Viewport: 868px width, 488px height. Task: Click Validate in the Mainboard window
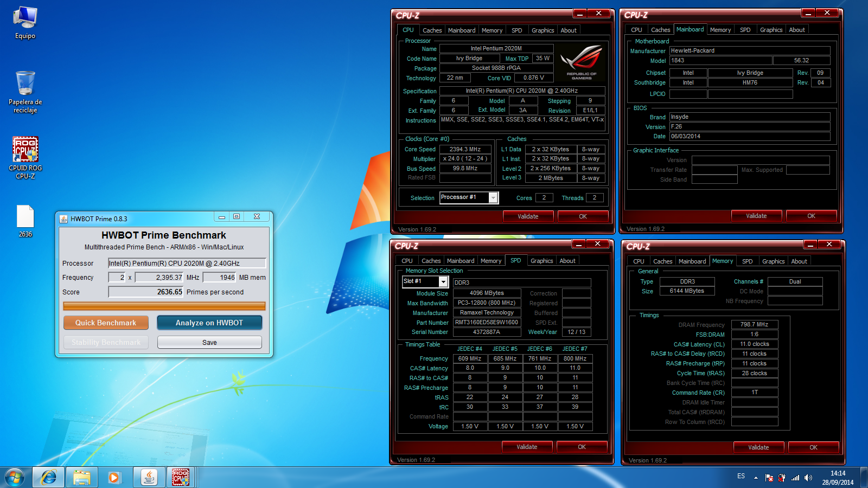756,216
